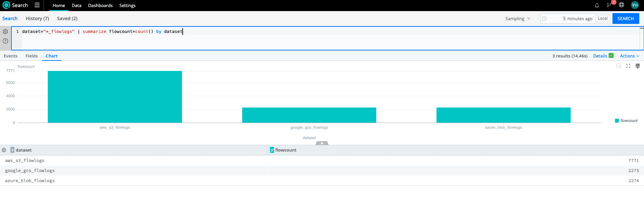Screen dimensions: 644x207
Task: Toggle the Local timezone button
Action: point(603,18)
